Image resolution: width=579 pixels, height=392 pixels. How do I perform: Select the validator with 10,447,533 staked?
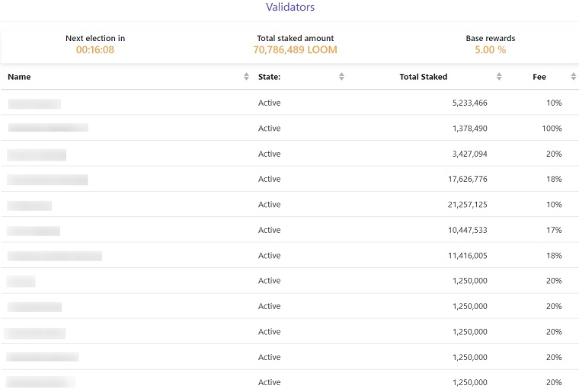pyautogui.click(x=289, y=230)
